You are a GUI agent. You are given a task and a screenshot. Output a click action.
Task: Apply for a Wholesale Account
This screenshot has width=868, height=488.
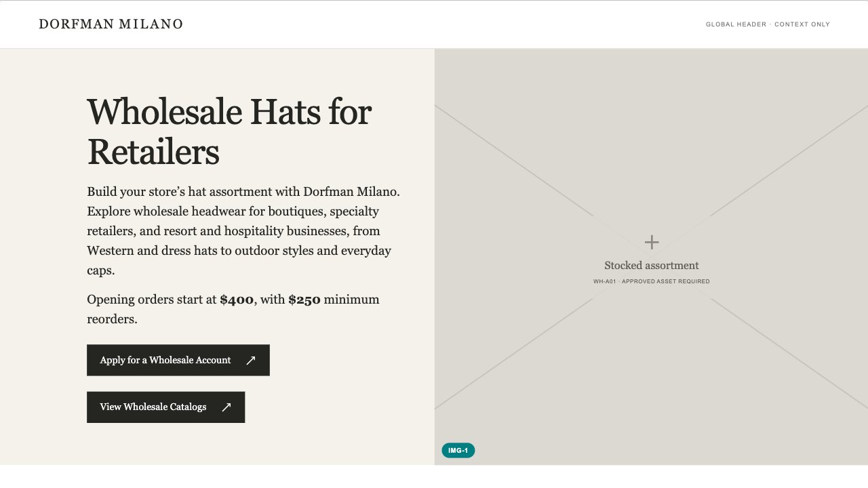(178, 360)
